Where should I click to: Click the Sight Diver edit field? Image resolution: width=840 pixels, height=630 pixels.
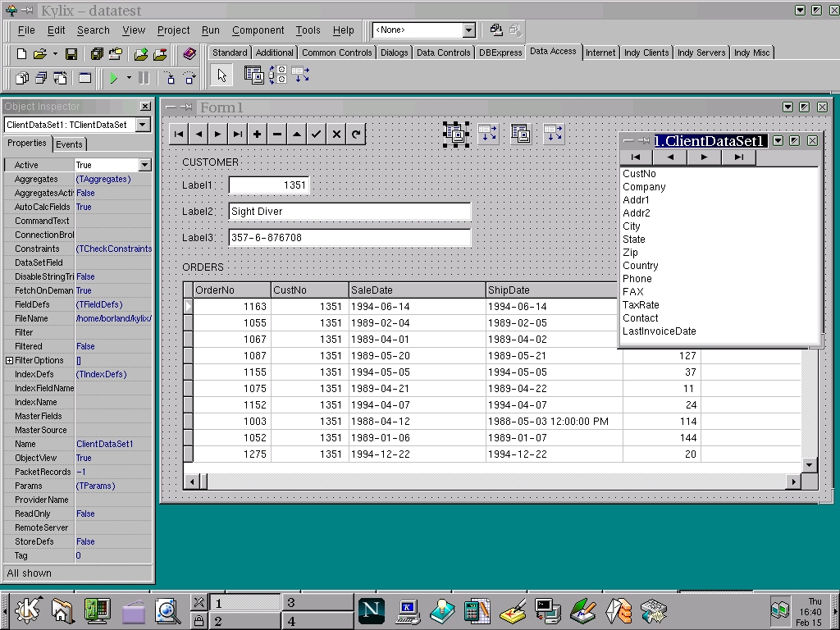tap(349, 212)
